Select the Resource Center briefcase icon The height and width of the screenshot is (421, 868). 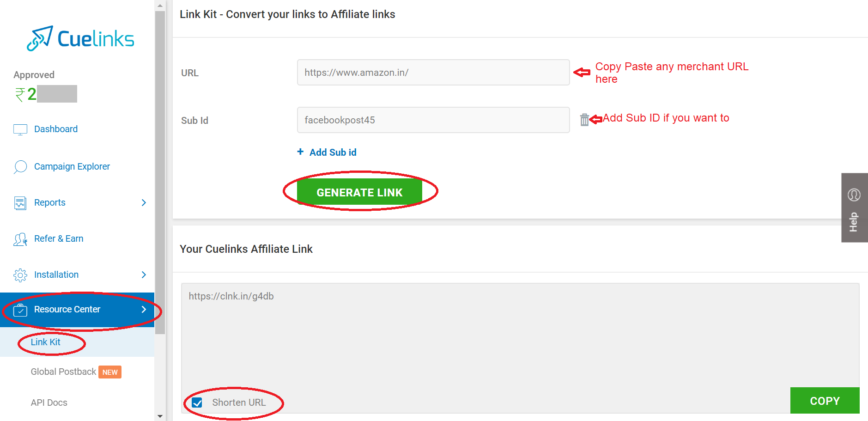point(20,310)
